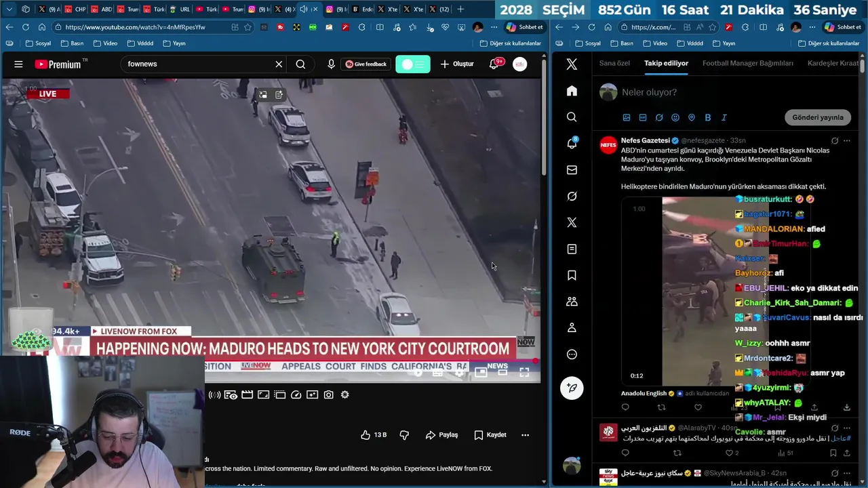Switch player to theater mode
Viewport: 868px width, 488px height.
click(502, 372)
